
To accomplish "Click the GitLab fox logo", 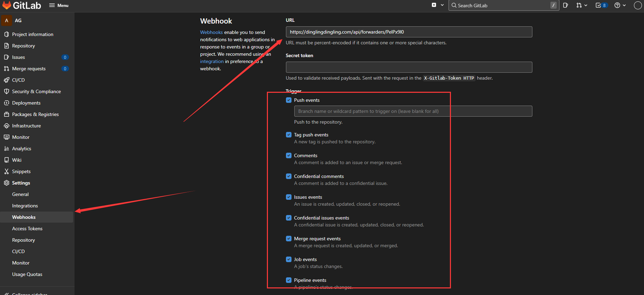I will click(7, 5).
